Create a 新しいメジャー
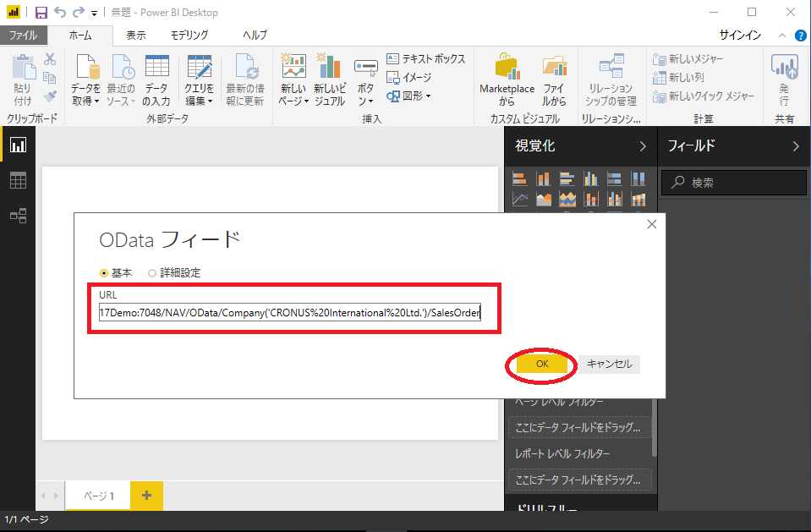The width and height of the screenshot is (811, 532). coord(688,59)
